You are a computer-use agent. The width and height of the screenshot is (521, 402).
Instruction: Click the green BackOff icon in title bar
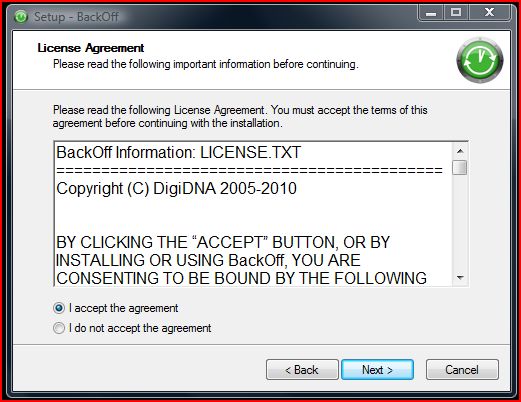point(21,16)
